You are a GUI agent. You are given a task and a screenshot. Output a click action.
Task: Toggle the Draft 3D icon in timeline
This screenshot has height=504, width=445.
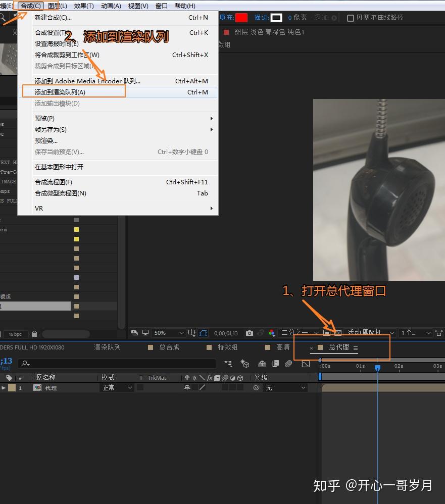[245, 364]
